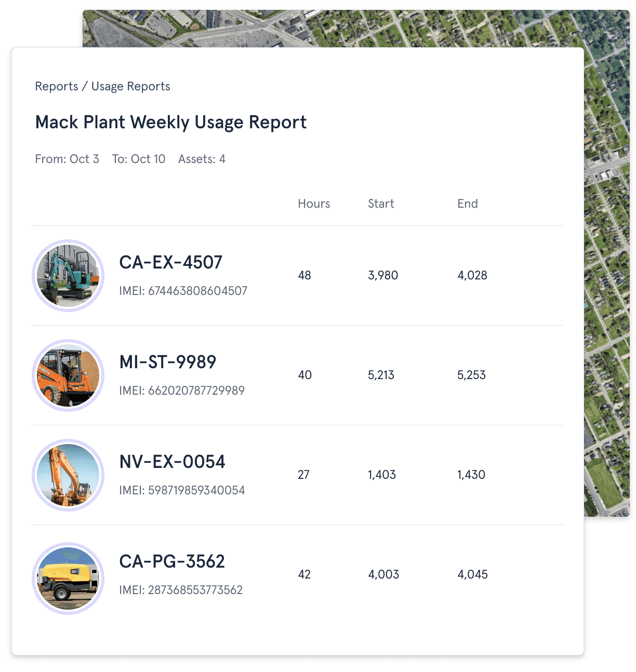This screenshot has height=672, width=636.
Task: Click the CA-PG-3562 yellow generator thumbnail
Action: (x=68, y=578)
